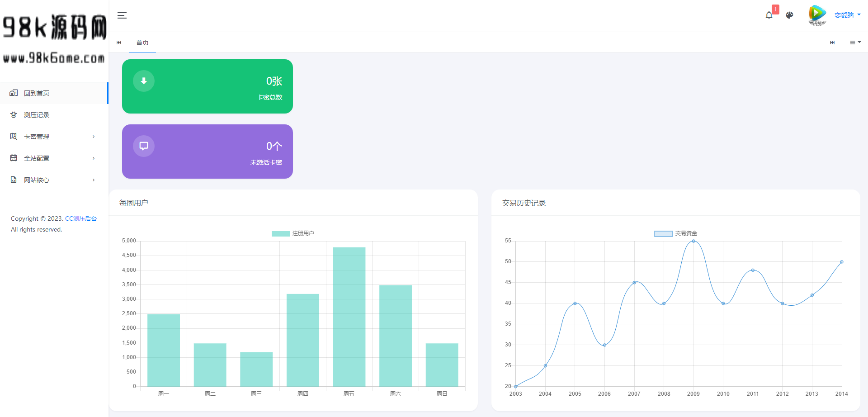Image resolution: width=868 pixels, height=417 pixels.
Task: Toggle the 交易资金 legend in line chart
Action: pos(675,233)
